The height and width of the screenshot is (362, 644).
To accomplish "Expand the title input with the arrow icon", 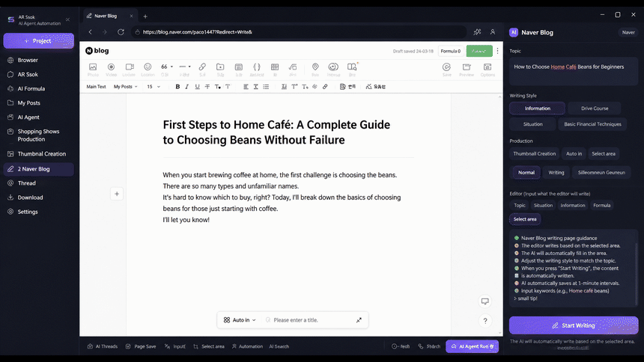I will [359, 320].
